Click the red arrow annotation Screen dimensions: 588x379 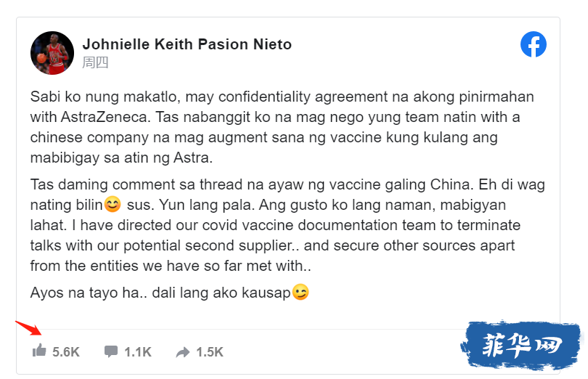tap(28, 327)
